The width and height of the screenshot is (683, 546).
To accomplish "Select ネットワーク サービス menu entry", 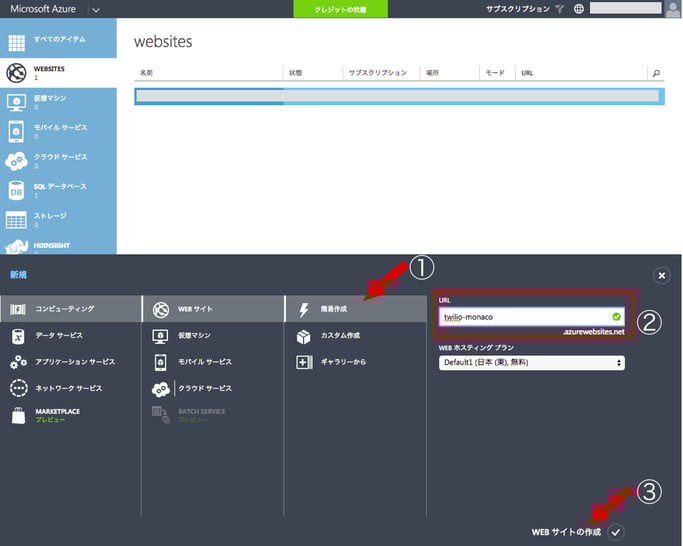I will coord(71,388).
